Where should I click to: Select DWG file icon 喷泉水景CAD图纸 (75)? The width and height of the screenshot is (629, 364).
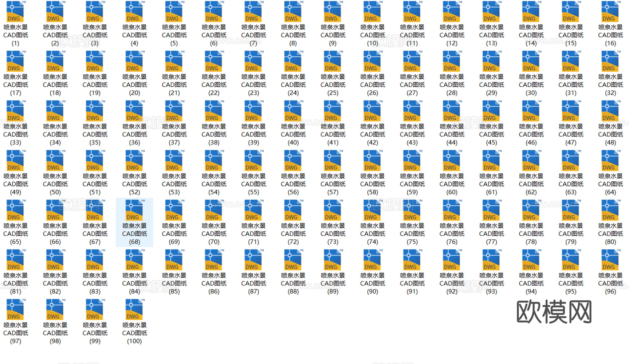click(x=412, y=210)
